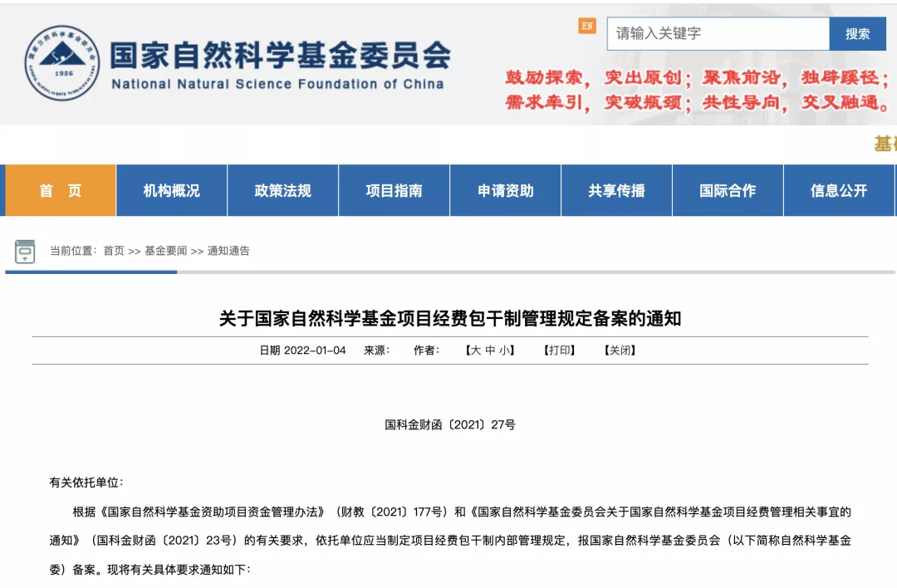
Task: Select the 国际合作 menu
Action: (728, 190)
